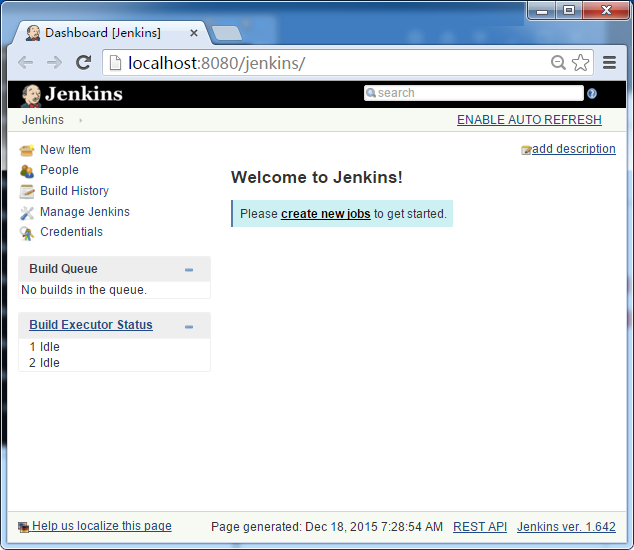The width and height of the screenshot is (634, 550).
Task: Click the Jenkins breadcrumb link
Action: 43,120
